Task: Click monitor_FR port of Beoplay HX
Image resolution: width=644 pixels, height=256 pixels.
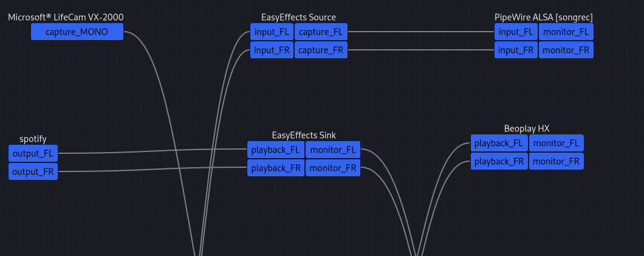Action: pyautogui.click(x=556, y=161)
